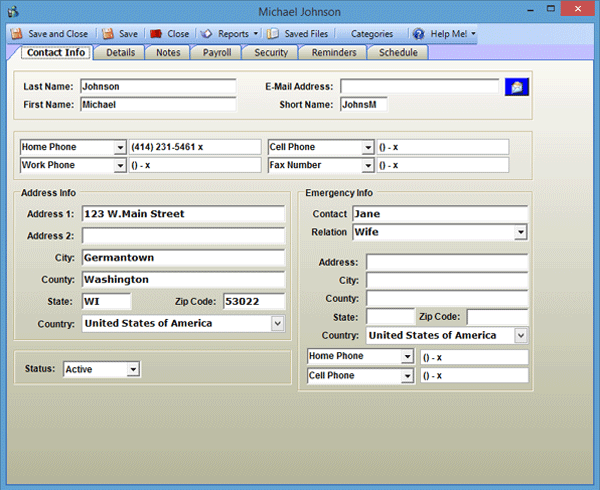Open the Status dropdown showing Active
Image resolution: width=600 pixels, height=490 pixels.
pos(133,370)
